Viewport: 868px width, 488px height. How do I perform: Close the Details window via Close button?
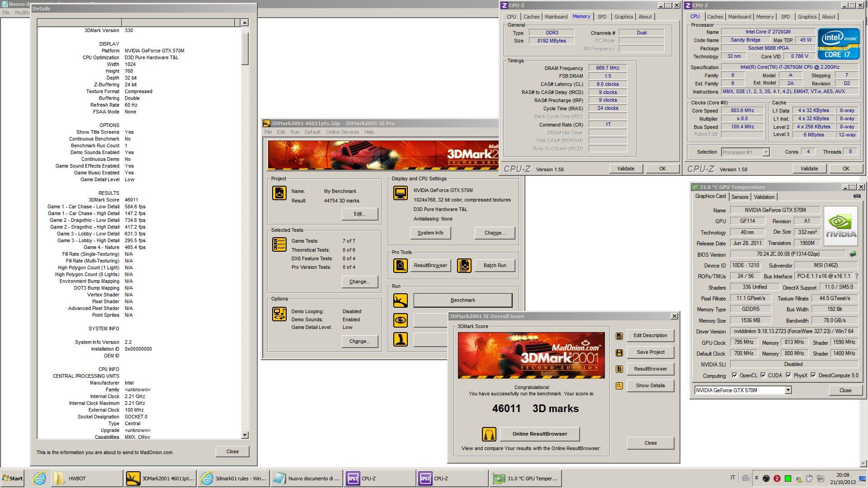pyautogui.click(x=232, y=452)
